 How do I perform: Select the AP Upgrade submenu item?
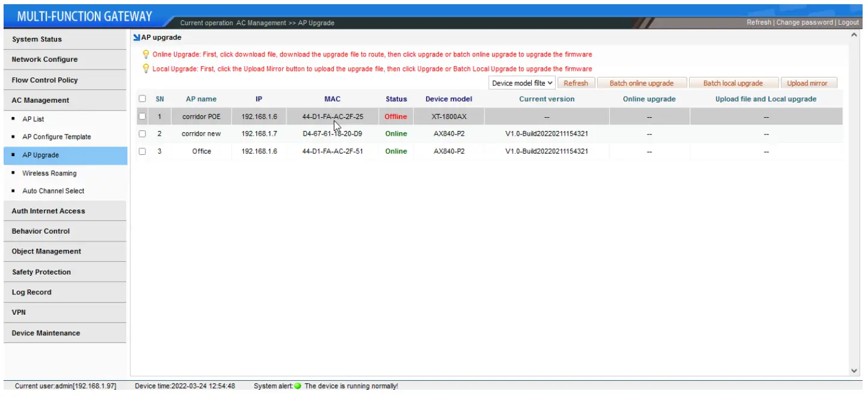[65, 155]
